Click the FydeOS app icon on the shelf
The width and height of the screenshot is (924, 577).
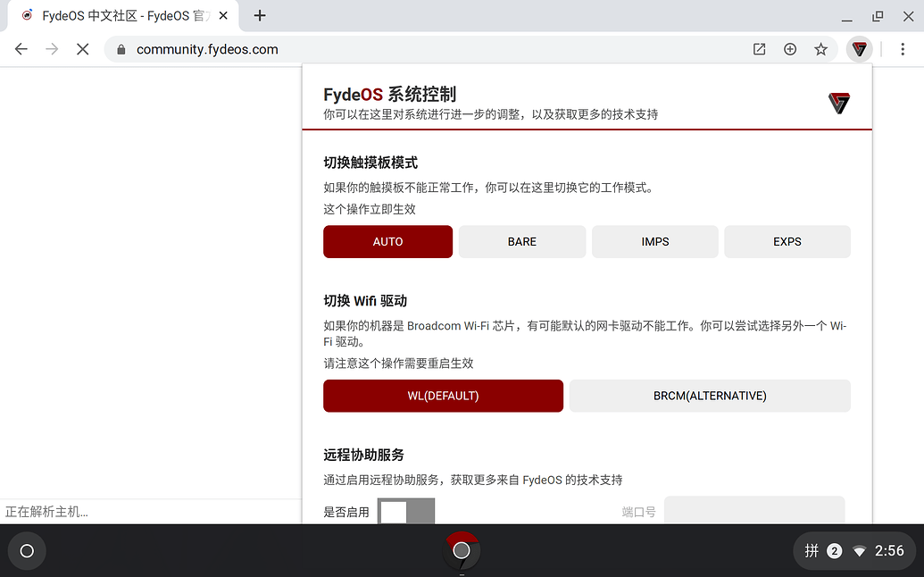[461, 551]
